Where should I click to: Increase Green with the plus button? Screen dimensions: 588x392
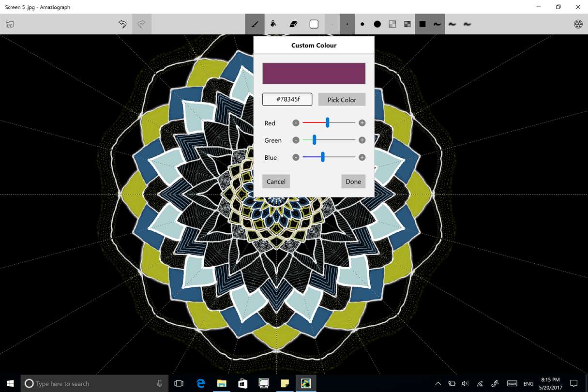point(362,140)
